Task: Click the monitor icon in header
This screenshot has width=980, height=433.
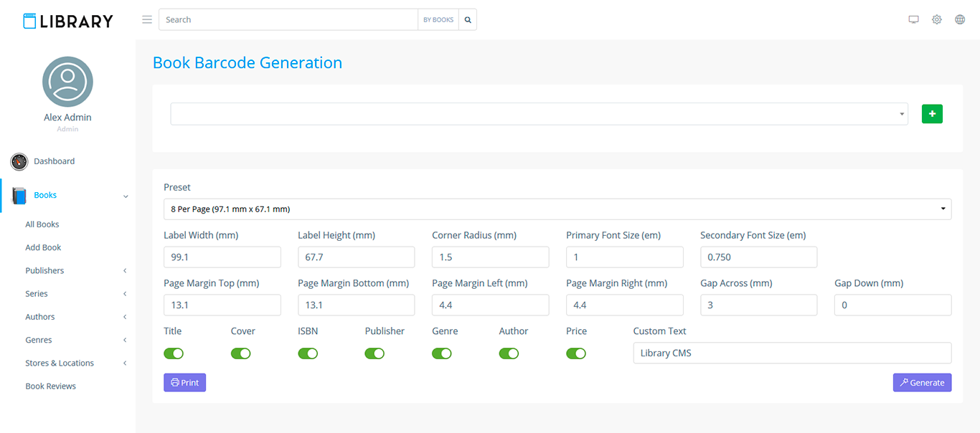Action: (913, 19)
